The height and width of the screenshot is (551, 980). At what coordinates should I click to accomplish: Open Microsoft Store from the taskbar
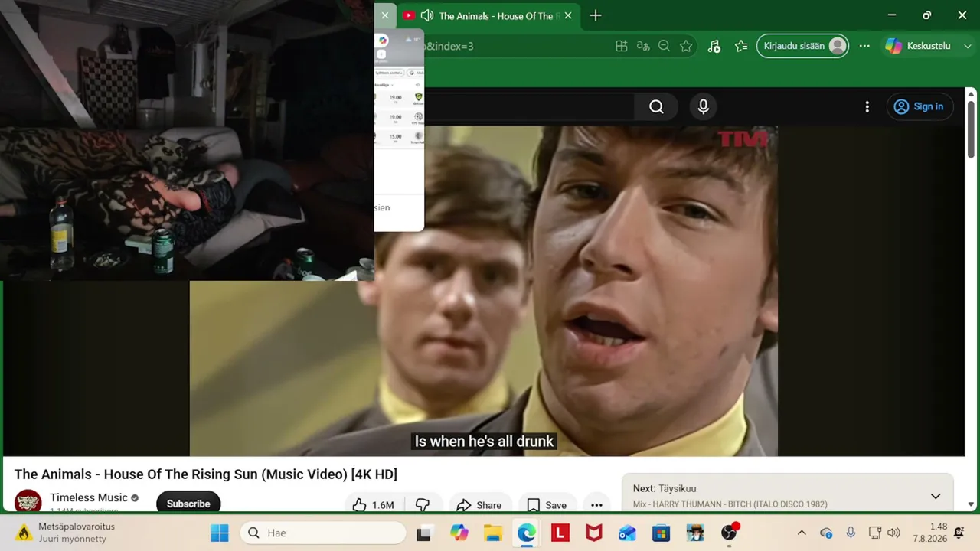pyautogui.click(x=661, y=533)
